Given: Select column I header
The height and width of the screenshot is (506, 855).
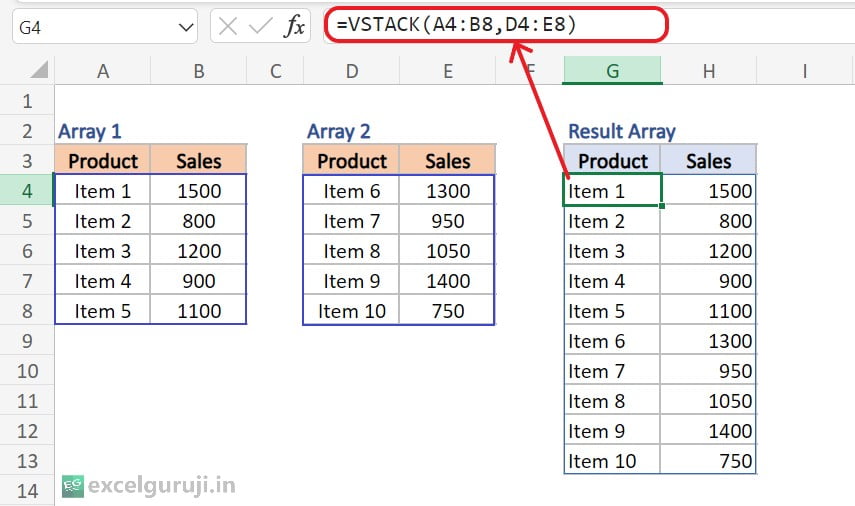Looking at the screenshot, I should (804, 71).
